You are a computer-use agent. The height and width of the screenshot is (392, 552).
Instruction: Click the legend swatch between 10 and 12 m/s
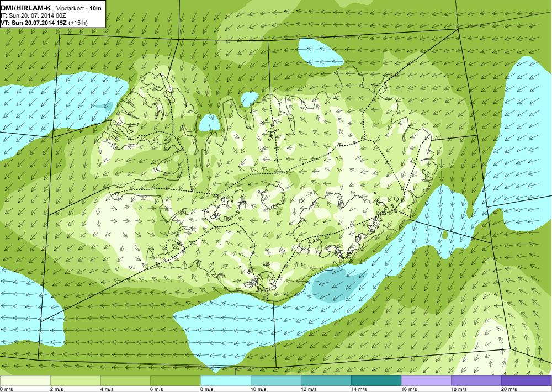tap(276, 381)
